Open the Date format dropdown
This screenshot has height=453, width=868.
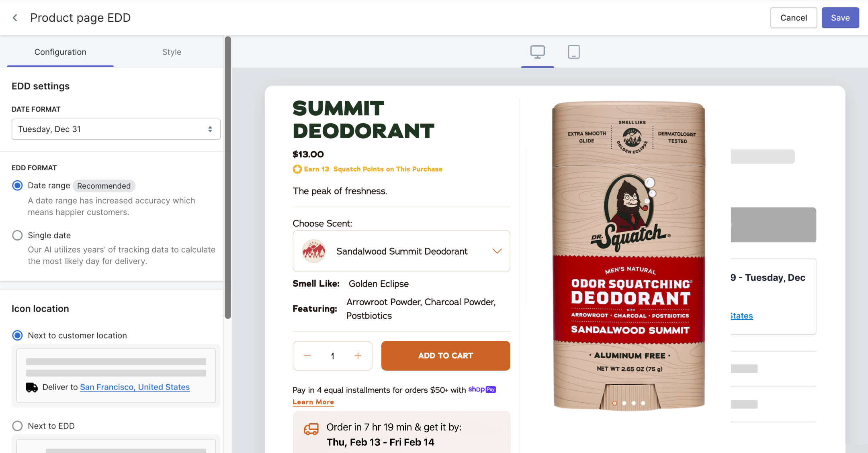(116, 129)
